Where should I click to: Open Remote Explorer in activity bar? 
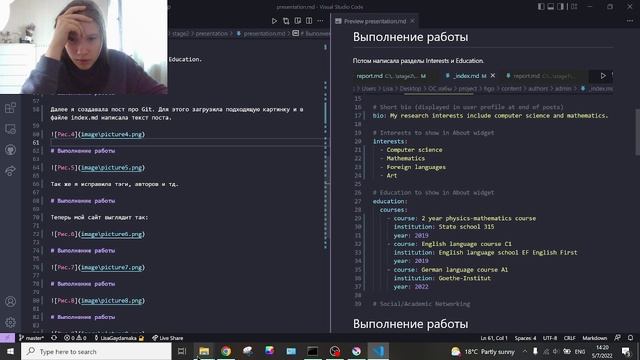(10, 129)
